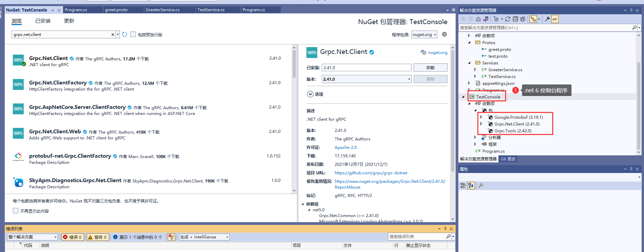Open the github.com/grpc/grpc-dotnet project URL
644x252 pixels.
click(371, 173)
